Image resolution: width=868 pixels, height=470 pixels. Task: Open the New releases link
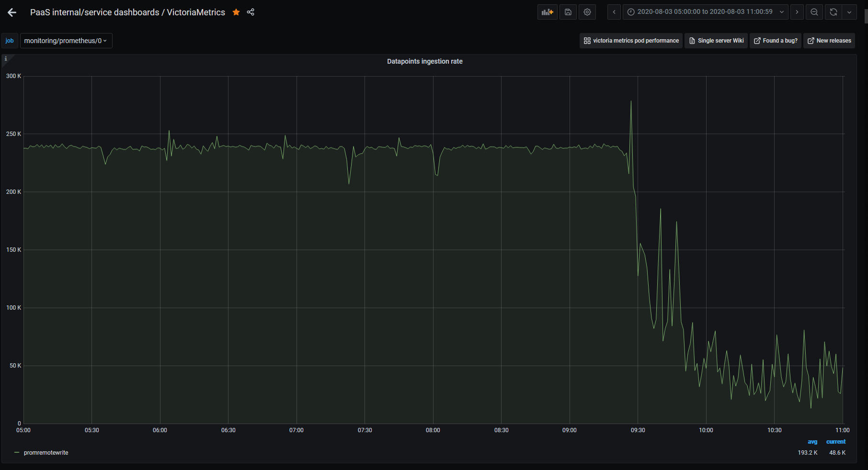click(829, 41)
